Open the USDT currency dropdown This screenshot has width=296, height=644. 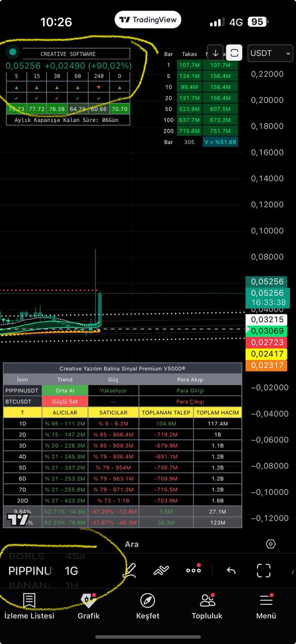pyautogui.click(x=270, y=53)
